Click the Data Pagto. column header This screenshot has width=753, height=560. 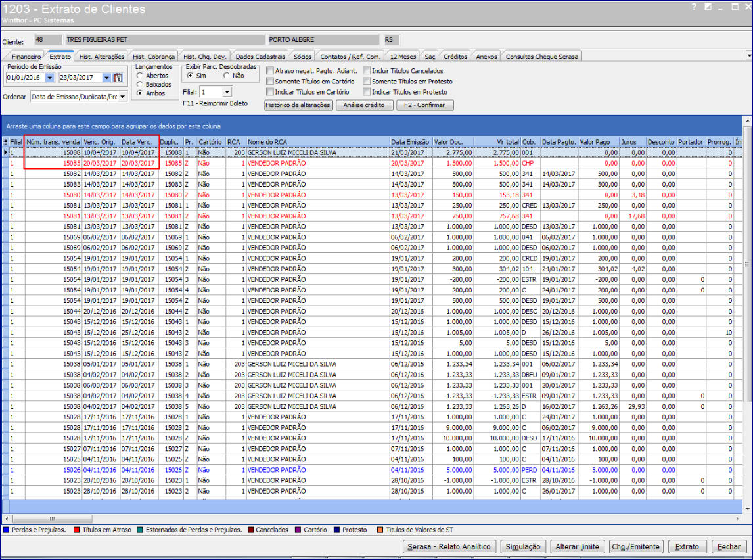coord(559,142)
